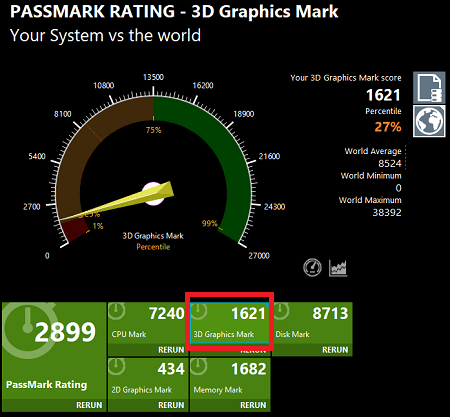
Task: Switch to the speedometer gauge view icon
Action: point(312,268)
